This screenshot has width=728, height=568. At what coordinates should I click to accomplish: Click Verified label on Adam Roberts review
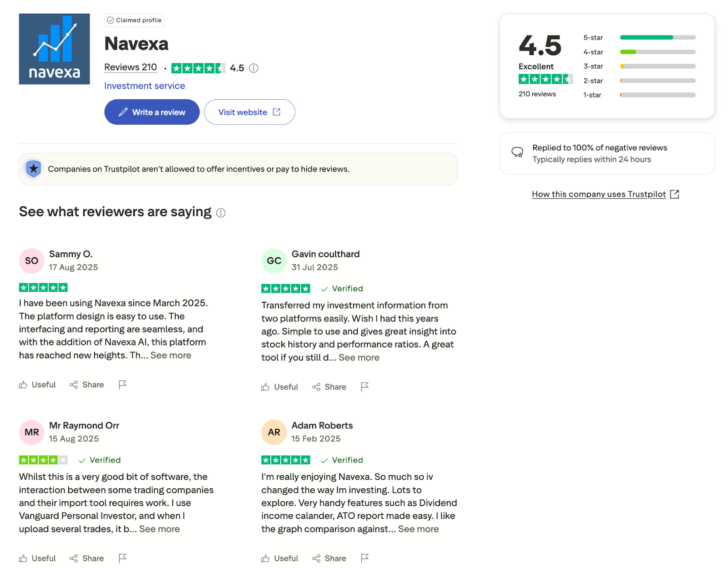[342, 460]
